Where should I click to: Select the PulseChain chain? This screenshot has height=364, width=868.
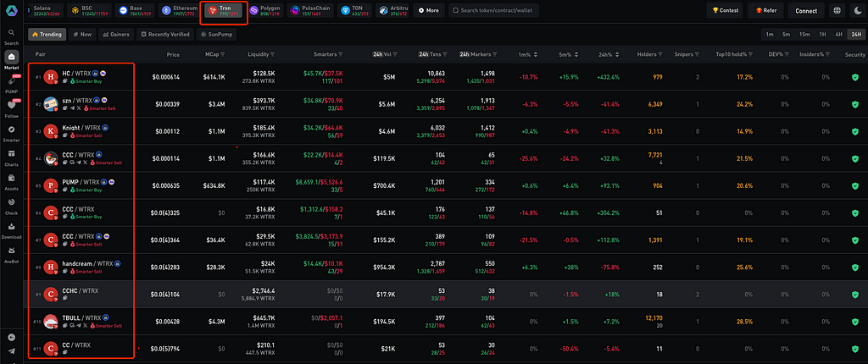click(x=309, y=10)
